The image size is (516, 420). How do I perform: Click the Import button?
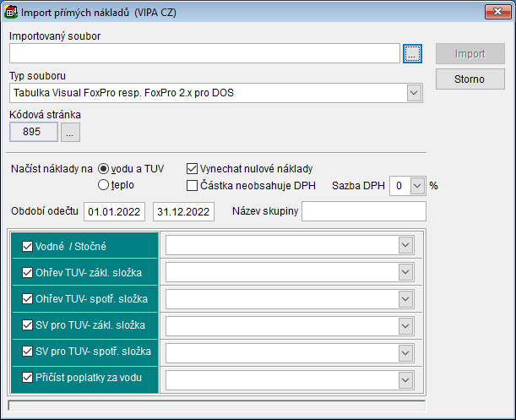tap(470, 54)
